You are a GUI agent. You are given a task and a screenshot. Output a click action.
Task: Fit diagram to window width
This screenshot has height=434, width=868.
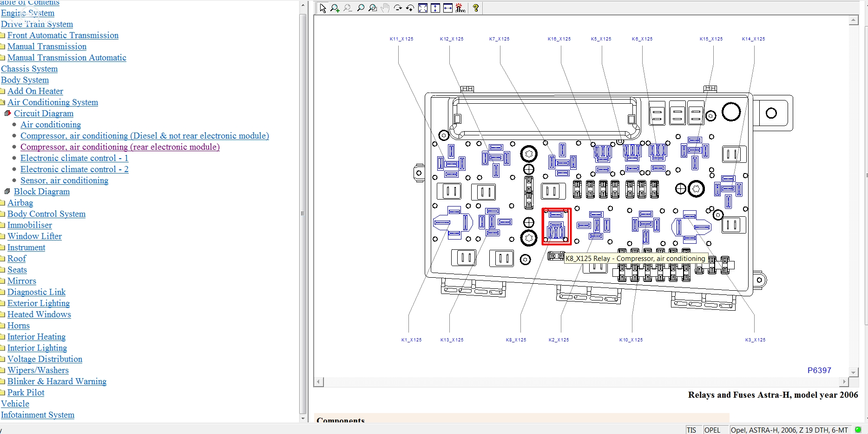[x=448, y=8]
